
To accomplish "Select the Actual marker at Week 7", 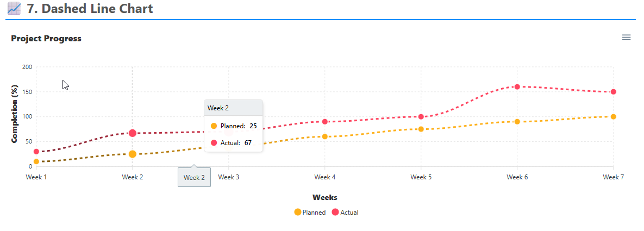I will [x=613, y=92].
